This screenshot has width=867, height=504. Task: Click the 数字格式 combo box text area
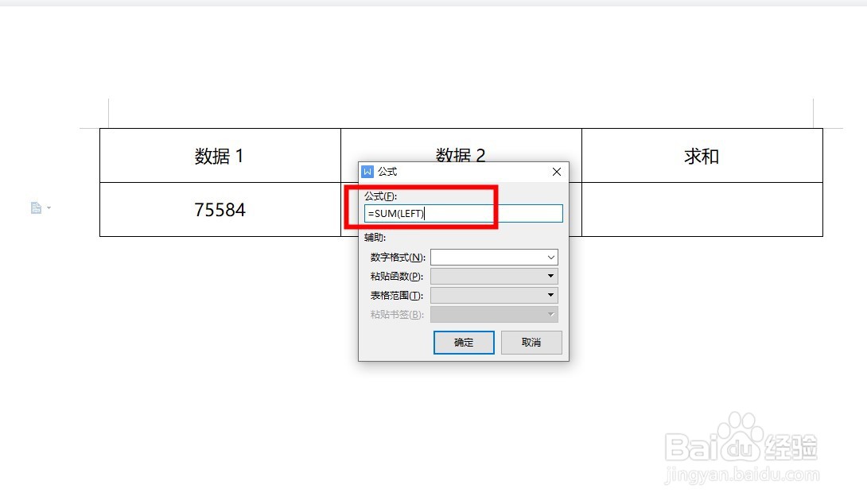pyautogui.click(x=488, y=257)
